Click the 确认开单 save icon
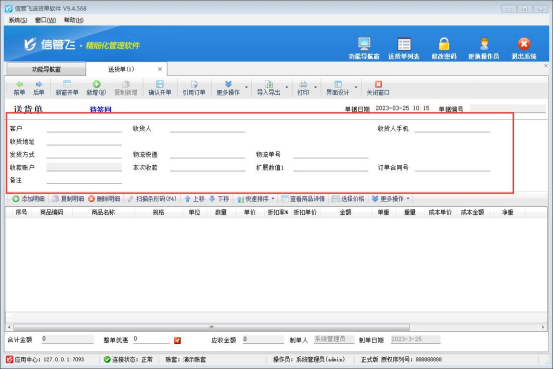This screenshot has height=369, width=554. (160, 84)
